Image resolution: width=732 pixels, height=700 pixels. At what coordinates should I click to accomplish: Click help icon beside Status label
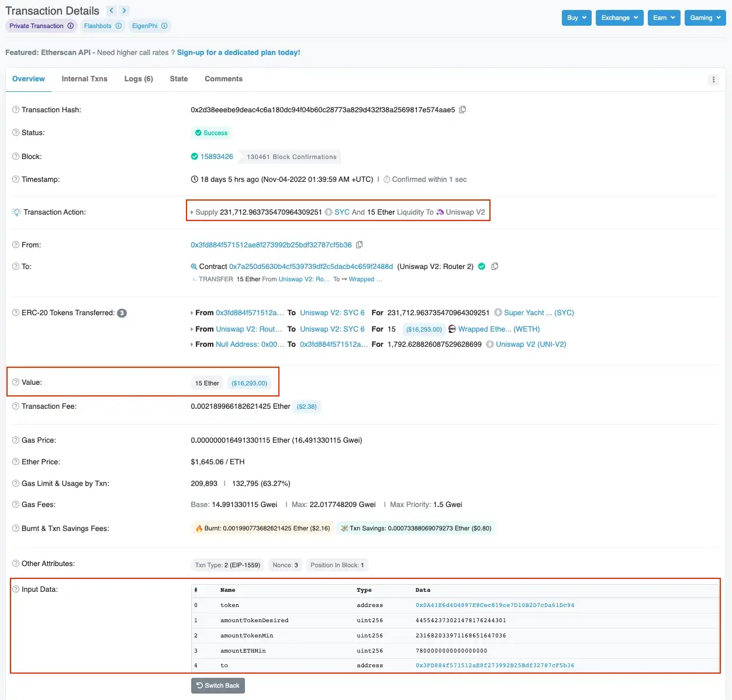[x=16, y=132]
